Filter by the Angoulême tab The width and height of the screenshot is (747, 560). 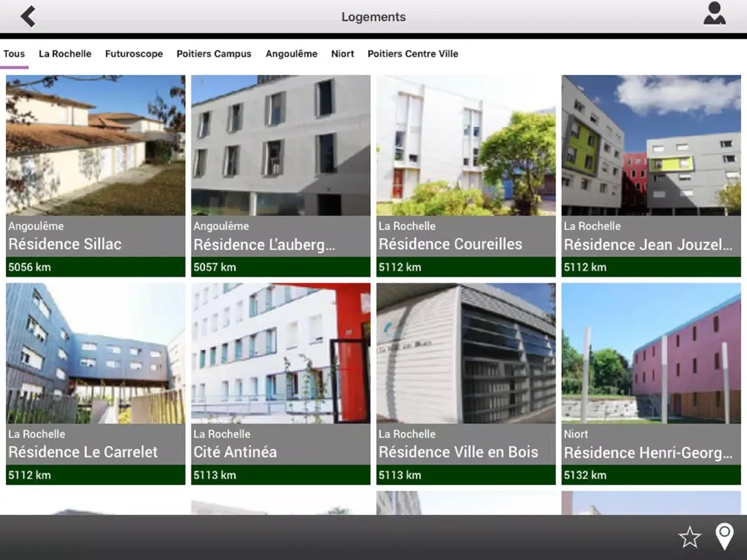tap(291, 54)
